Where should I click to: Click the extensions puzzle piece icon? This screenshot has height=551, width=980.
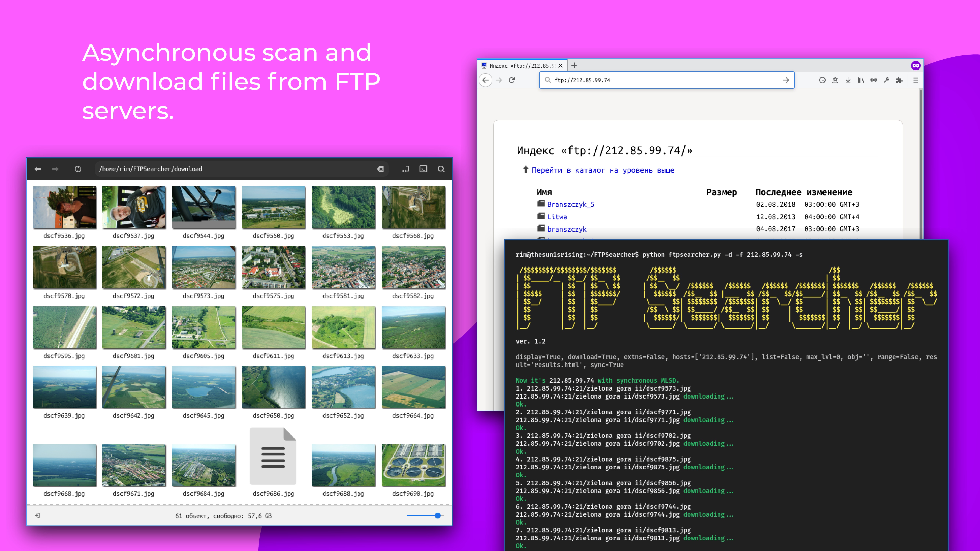[x=899, y=80]
